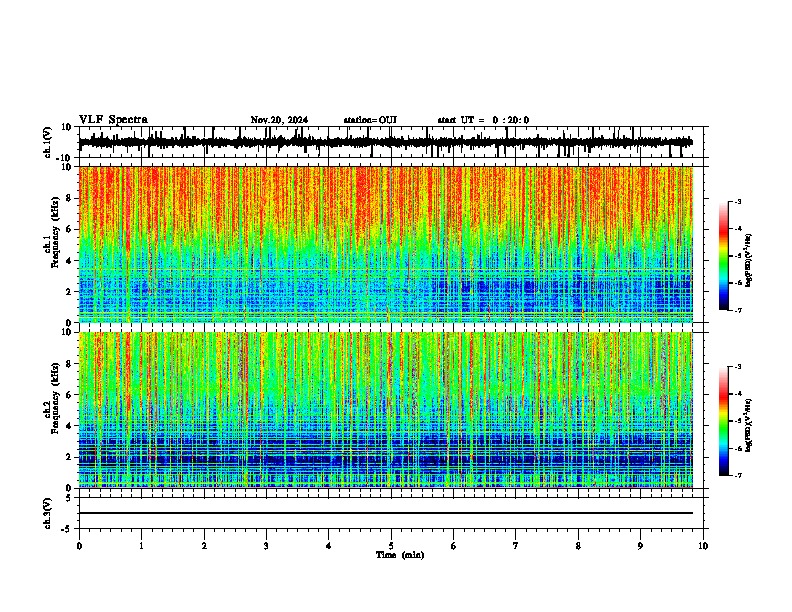Click the "VLF Spectra" title text
Image resolution: width=792 pixels, height=612 pixels.
113,120
